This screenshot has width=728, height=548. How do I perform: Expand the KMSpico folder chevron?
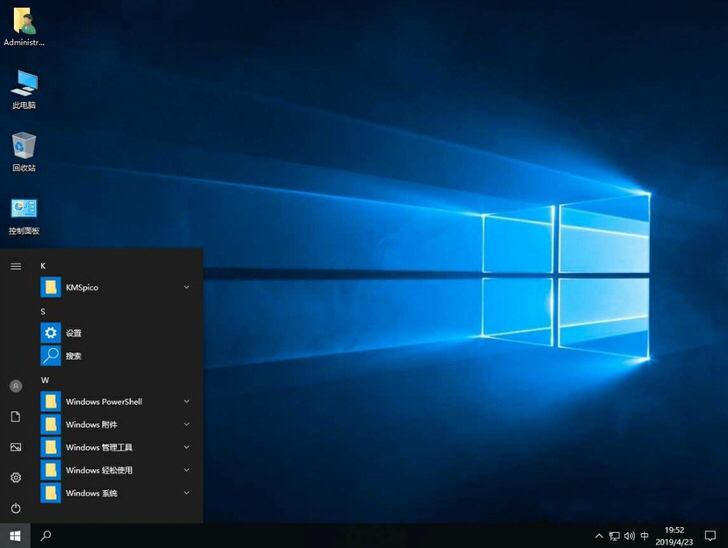coord(186,287)
